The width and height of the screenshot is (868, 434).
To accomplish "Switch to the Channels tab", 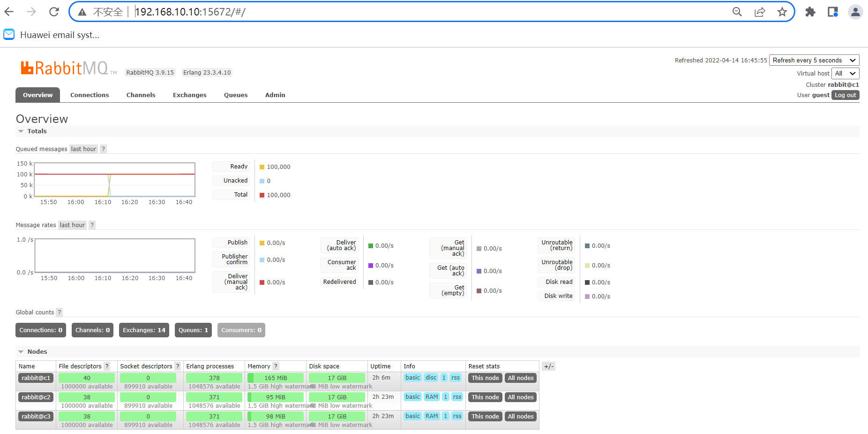I will [141, 95].
